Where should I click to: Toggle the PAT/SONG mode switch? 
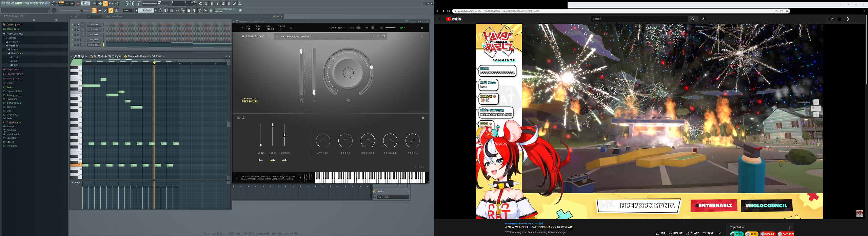pos(61,3)
